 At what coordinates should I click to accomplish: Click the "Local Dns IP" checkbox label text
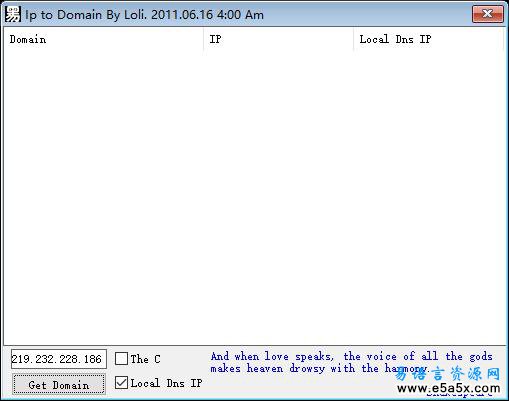166,383
